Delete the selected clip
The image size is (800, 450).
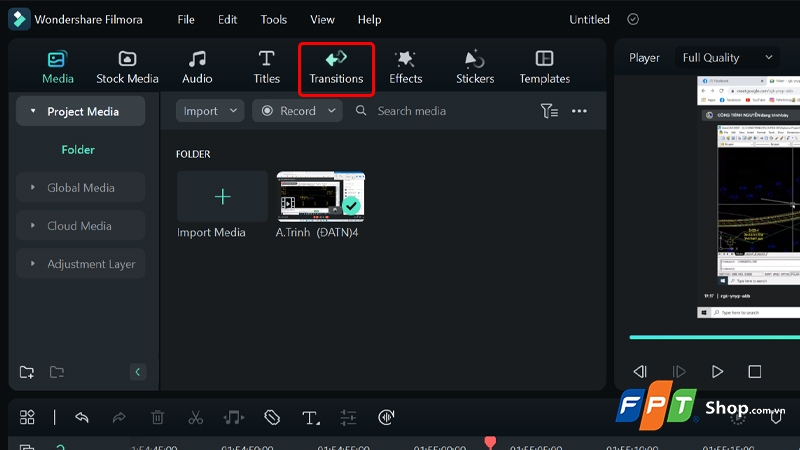[157, 417]
